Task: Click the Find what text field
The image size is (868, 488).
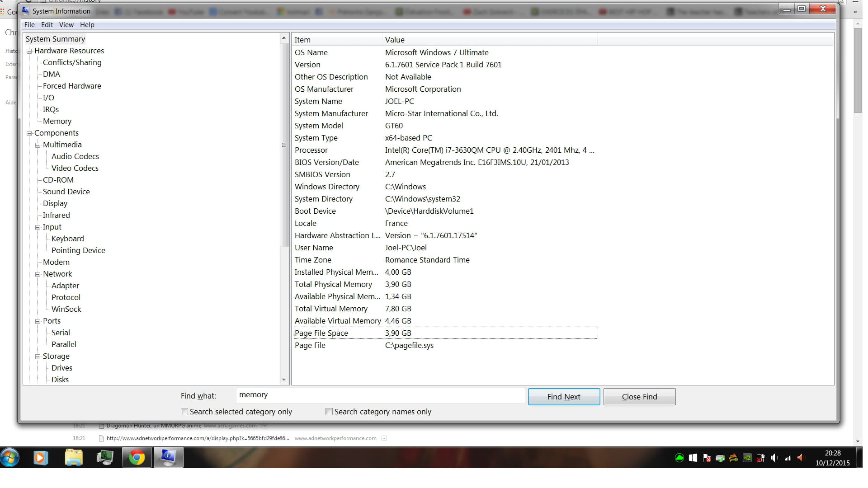Action: [x=380, y=395]
